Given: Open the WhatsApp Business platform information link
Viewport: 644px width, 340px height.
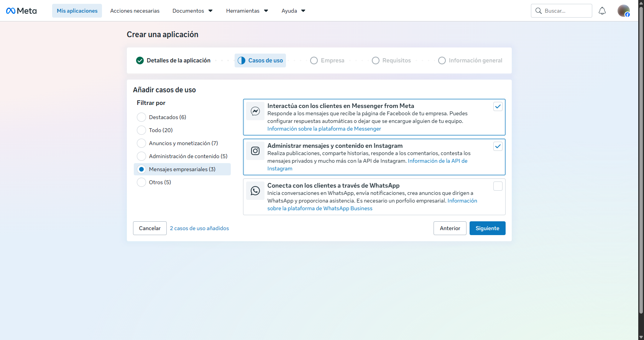Looking at the screenshot, I should pyautogui.click(x=320, y=208).
